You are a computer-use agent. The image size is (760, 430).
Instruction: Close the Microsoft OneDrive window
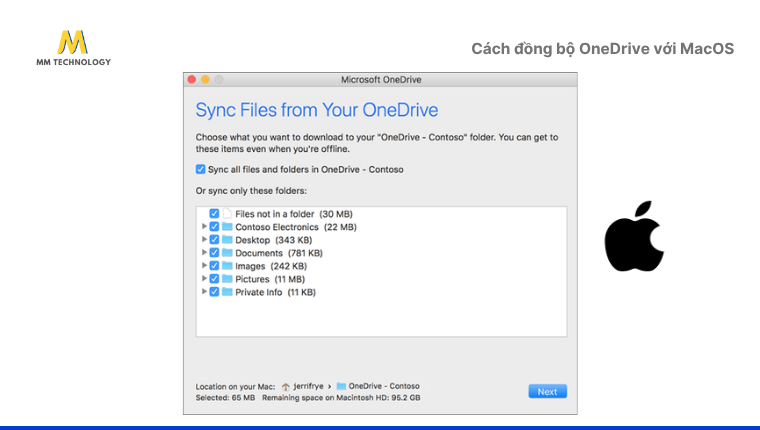point(191,80)
